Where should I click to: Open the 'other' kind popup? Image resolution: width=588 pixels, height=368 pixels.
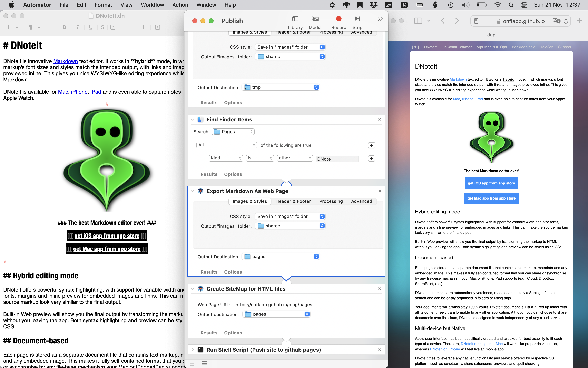click(x=295, y=158)
